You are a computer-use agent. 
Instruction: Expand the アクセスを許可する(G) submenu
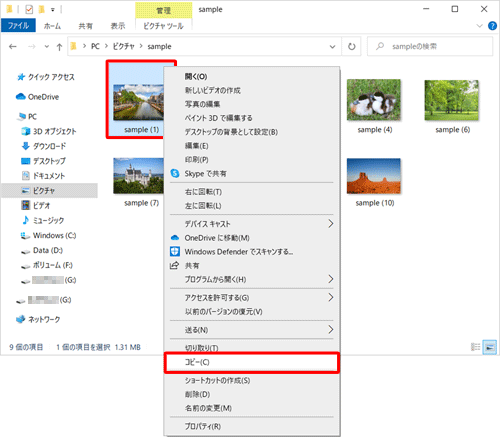tap(330, 297)
